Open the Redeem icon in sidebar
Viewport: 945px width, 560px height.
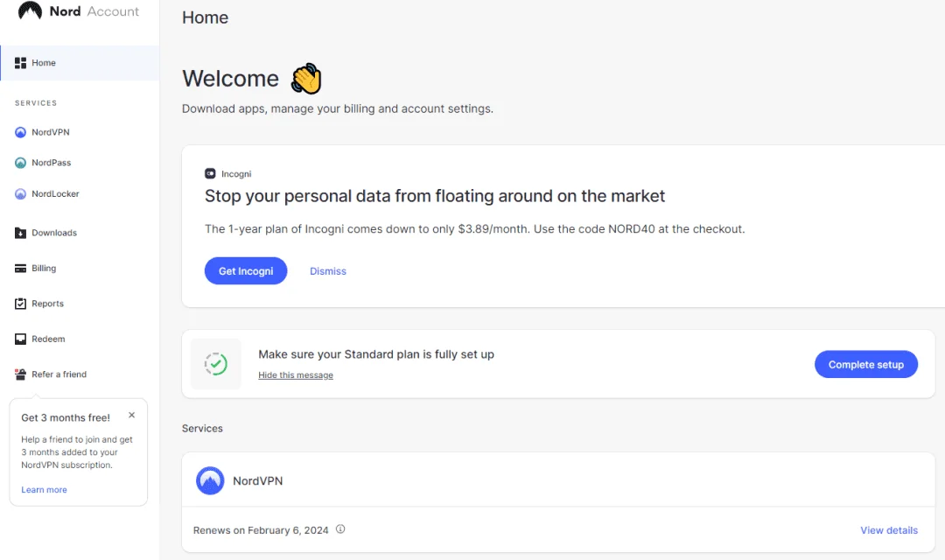pyautogui.click(x=20, y=339)
